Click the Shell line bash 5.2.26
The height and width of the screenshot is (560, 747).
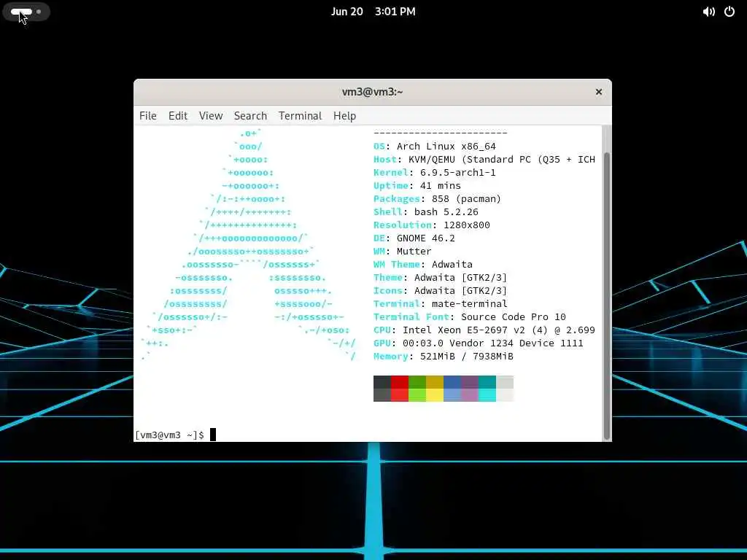tap(425, 212)
